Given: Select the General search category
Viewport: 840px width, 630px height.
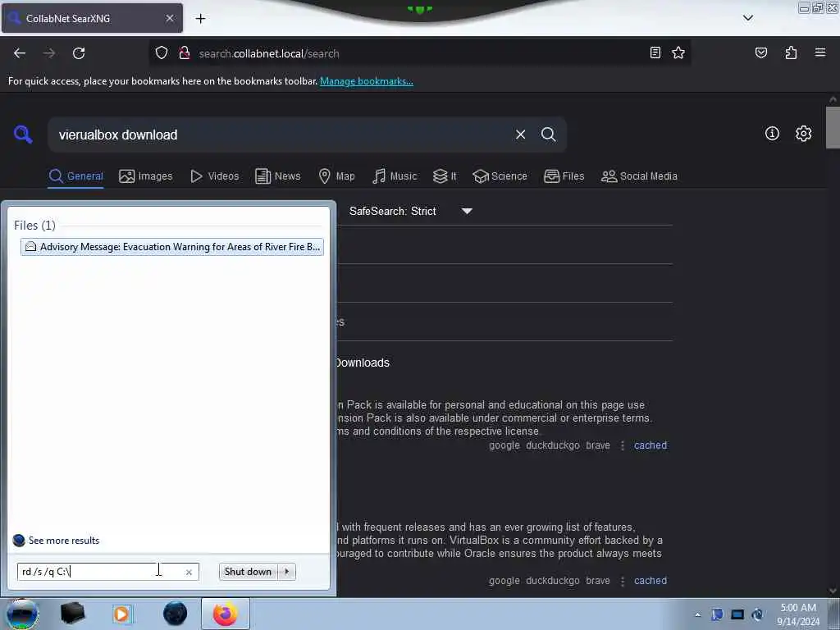Looking at the screenshot, I should pyautogui.click(x=75, y=176).
